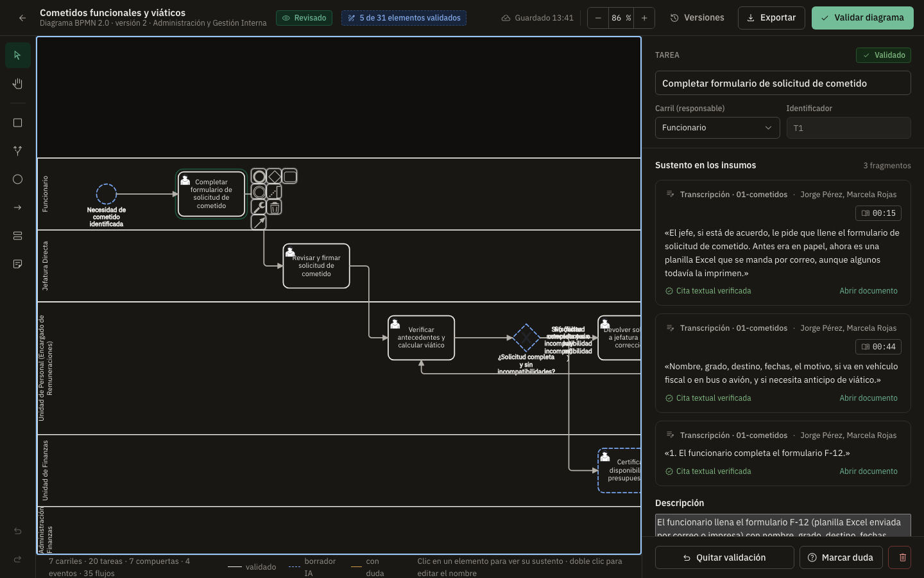Select task Verificar antecedentes y calcular viático

421,338
